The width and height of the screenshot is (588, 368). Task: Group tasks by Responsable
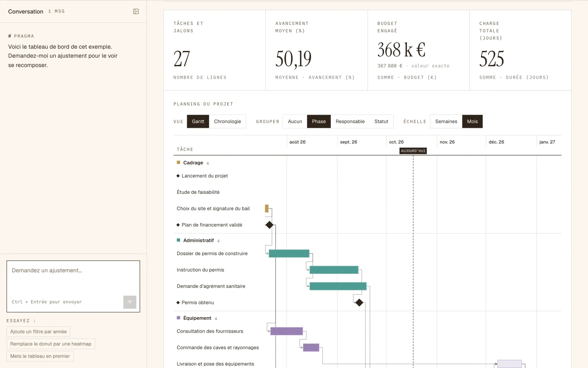pos(350,121)
